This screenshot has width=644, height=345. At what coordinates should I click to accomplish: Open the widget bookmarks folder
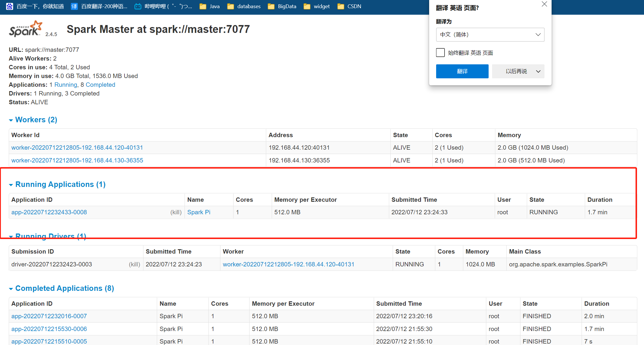317,6
